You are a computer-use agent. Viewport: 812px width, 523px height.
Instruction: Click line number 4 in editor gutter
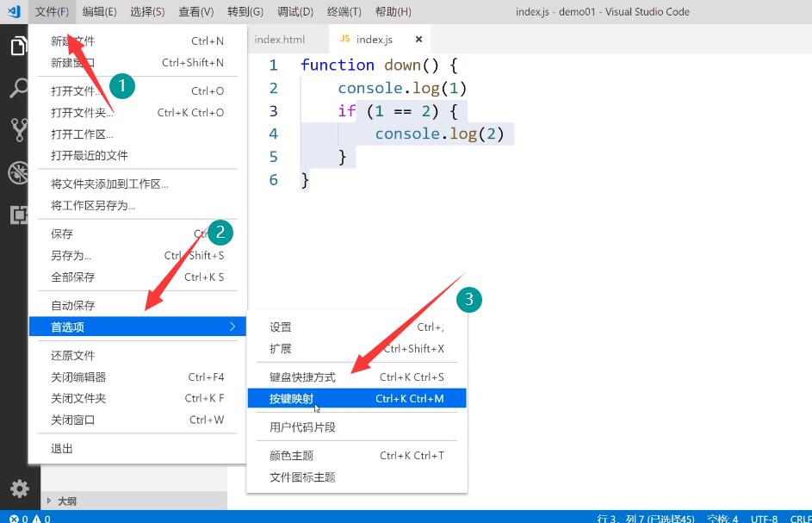[x=274, y=134]
